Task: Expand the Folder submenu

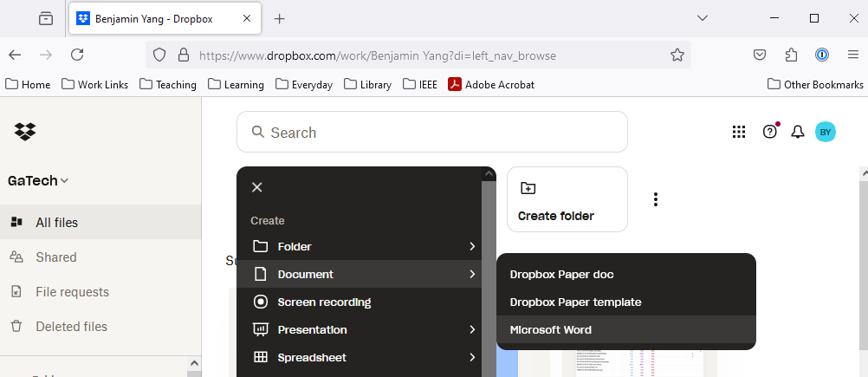Action: click(364, 247)
